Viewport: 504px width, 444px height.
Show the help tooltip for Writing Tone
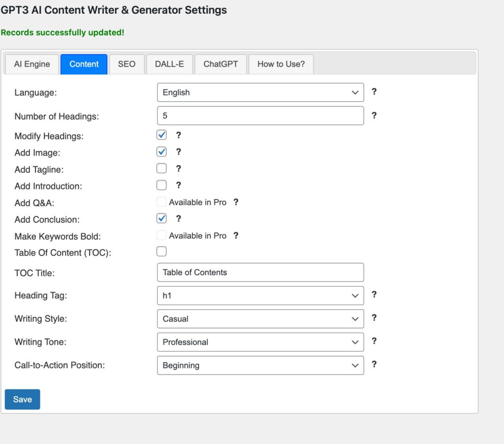(x=374, y=341)
